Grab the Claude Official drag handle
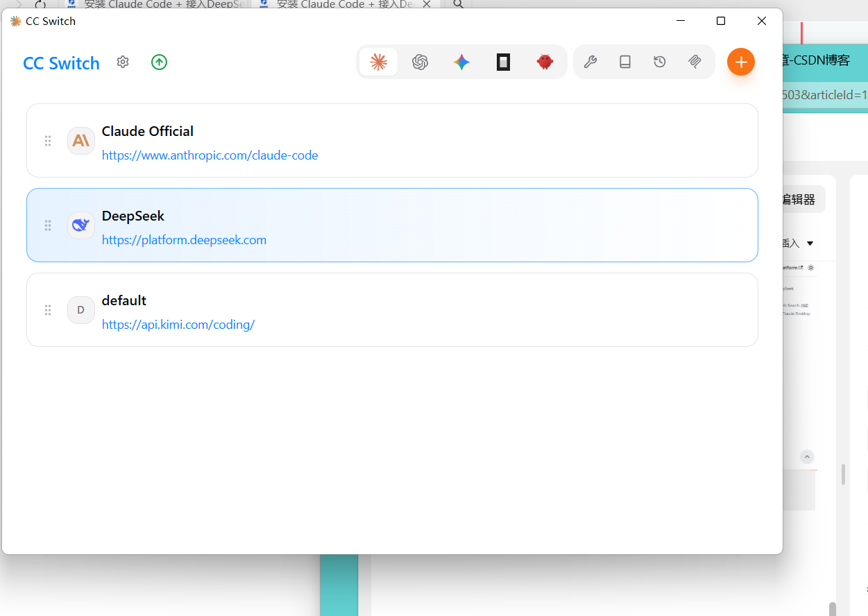The image size is (868, 616). (48, 141)
